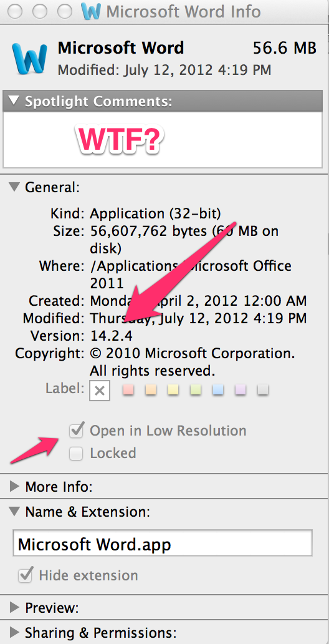Click the Microsoft Word.app name field
Screen dimensions: 329x644
(x=163, y=544)
